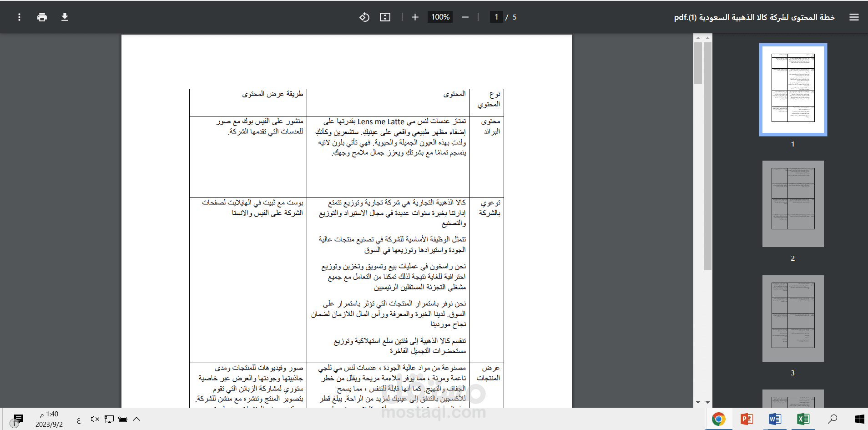Click the document title خطة المحتوى لشركة كالا
The height and width of the screenshot is (430, 868).
(754, 17)
